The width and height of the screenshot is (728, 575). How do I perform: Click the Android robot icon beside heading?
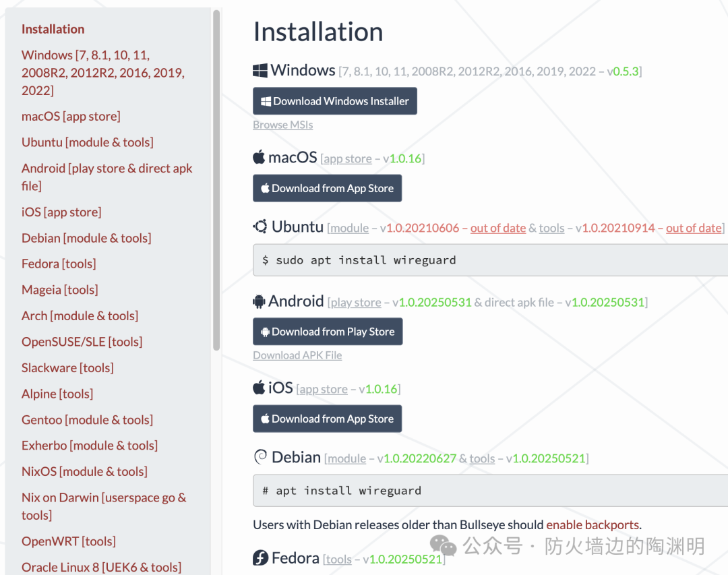[259, 301]
